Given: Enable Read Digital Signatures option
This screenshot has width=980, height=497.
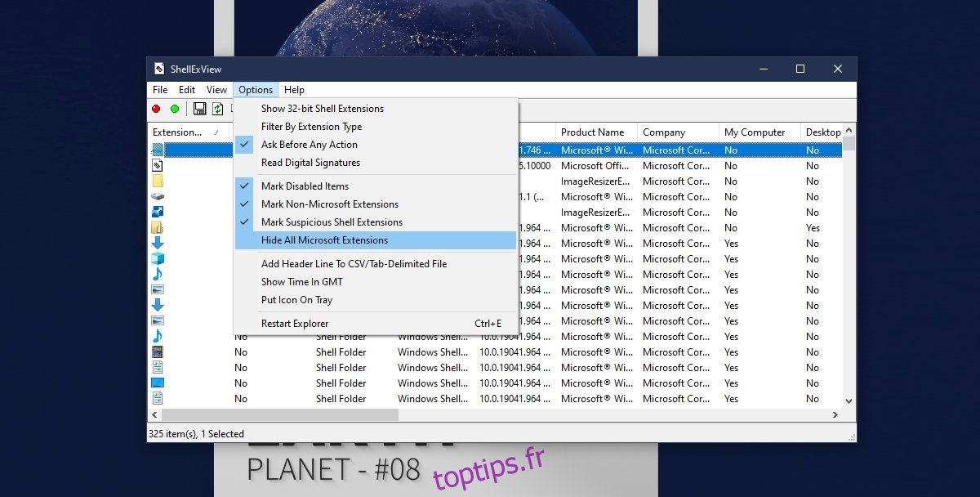Looking at the screenshot, I should click(x=376, y=163).
